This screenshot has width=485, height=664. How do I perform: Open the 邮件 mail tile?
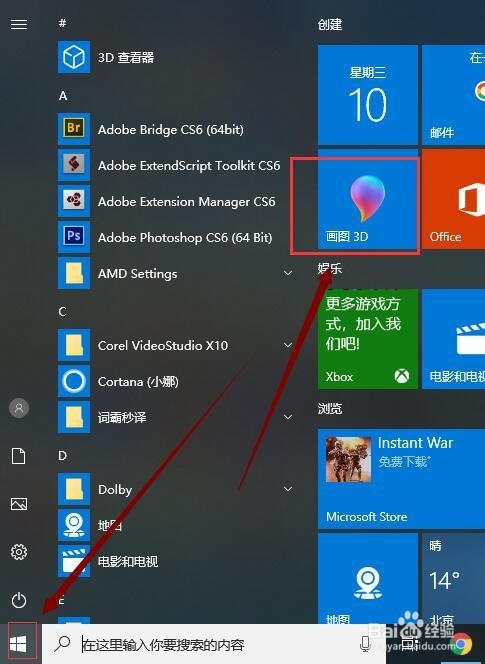click(x=454, y=95)
